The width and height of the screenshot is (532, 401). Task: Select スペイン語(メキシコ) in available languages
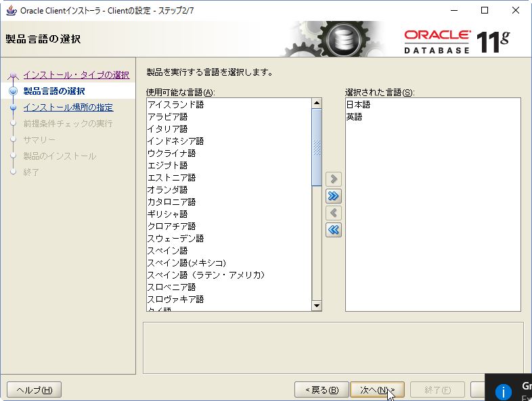coord(229,263)
